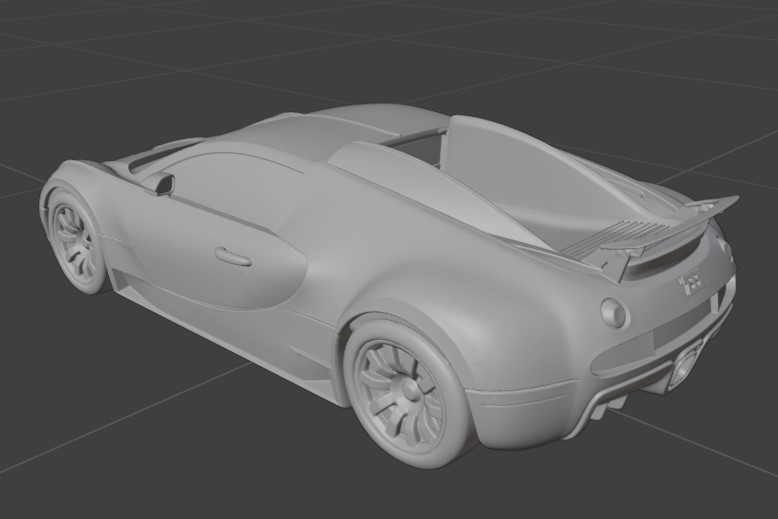
Task: Select the car's front wheel rim
Action: coord(74,240)
